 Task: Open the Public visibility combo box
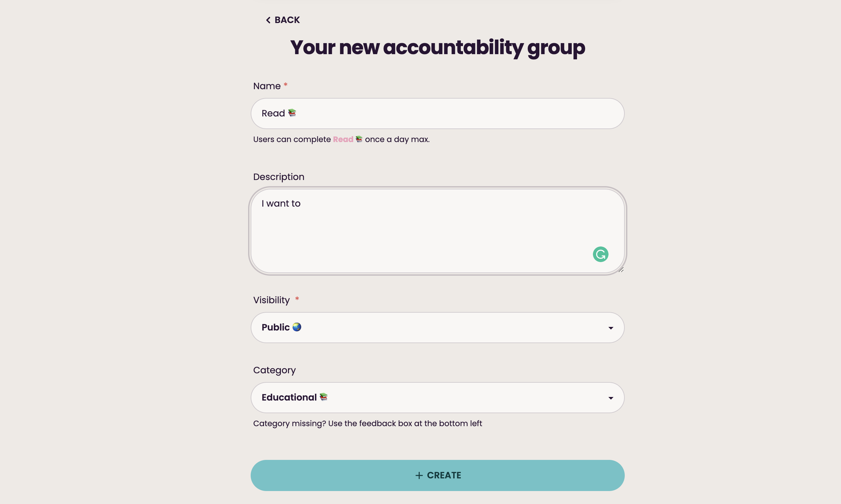437,327
